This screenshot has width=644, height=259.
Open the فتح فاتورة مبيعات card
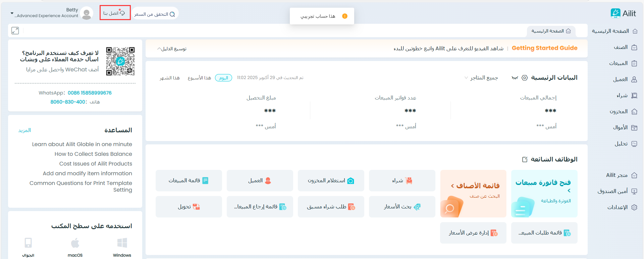tap(544, 193)
